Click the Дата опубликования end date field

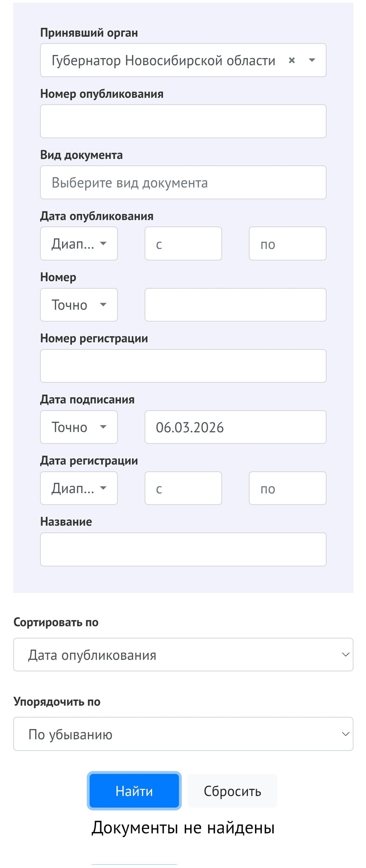(x=287, y=244)
